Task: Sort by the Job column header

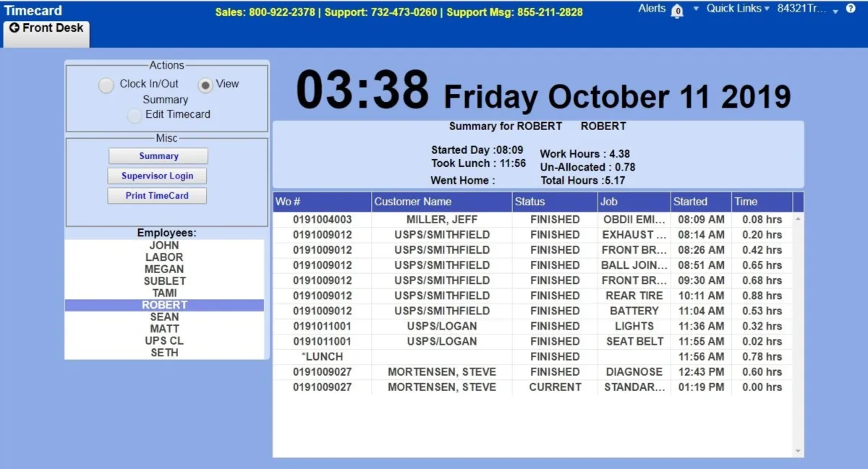Action: coord(634,202)
